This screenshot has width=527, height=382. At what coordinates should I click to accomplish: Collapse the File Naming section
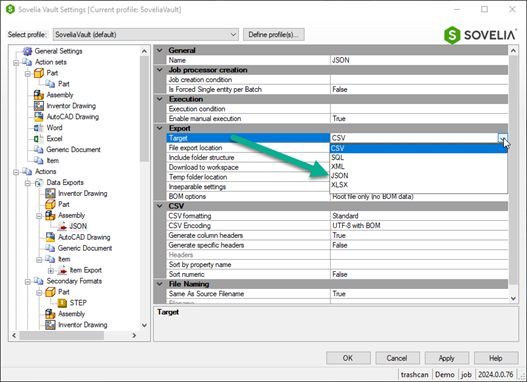coord(160,284)
